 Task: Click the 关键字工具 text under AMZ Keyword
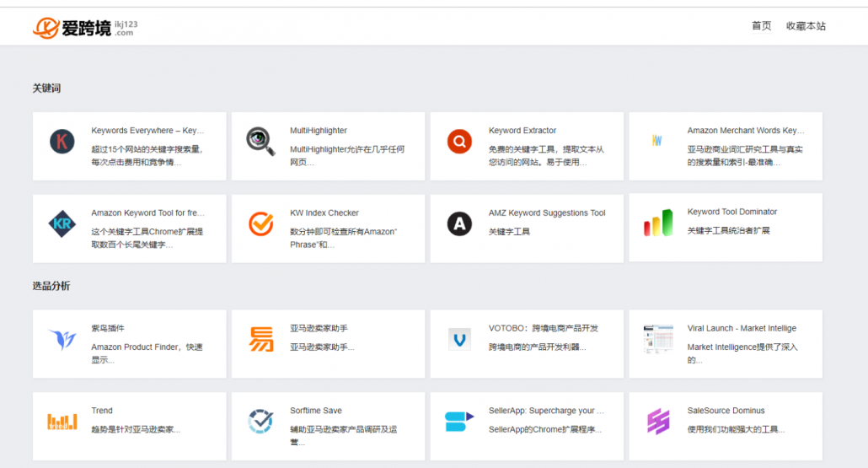coord(509,232)
